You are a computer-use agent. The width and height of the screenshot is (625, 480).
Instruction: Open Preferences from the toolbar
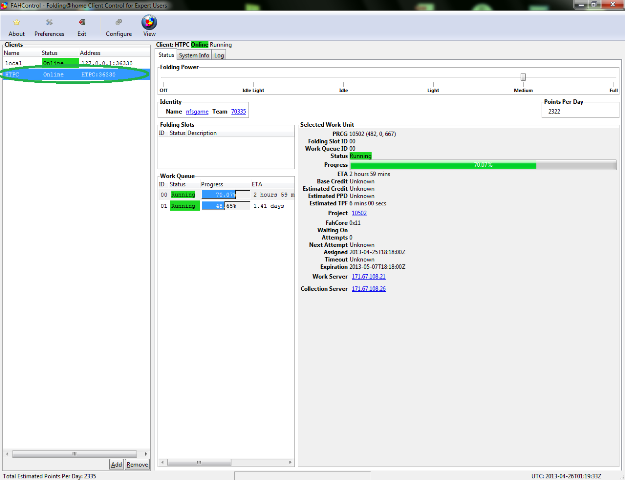point(49,27)
